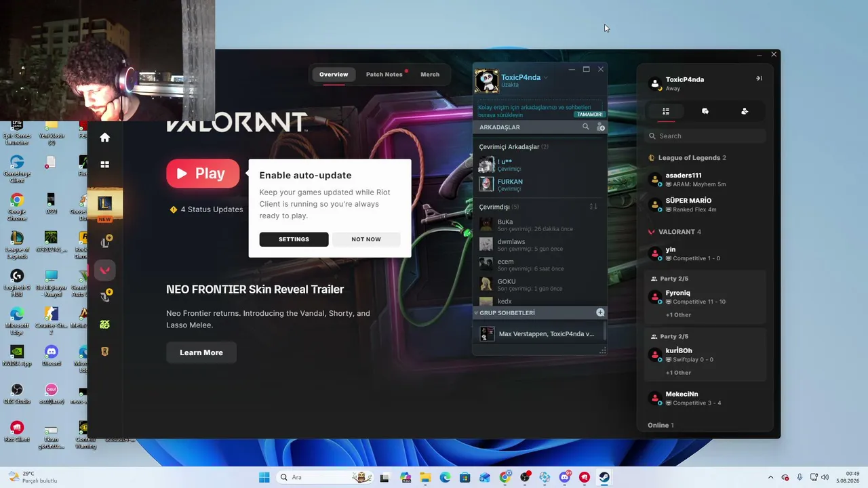Screen dimensions: 868x488
Task: Expand kuriBOh's party with +1 Other
Action: tap(678, 372)
